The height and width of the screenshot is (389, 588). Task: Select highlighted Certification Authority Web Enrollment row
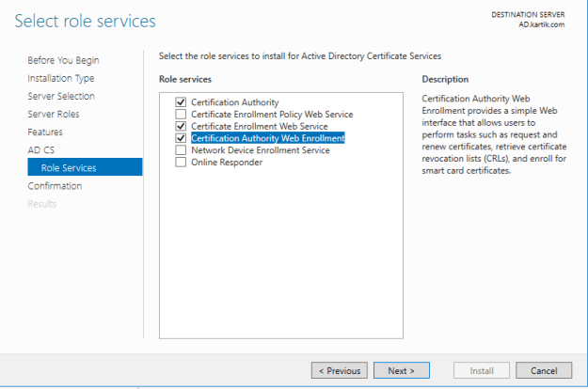(268, 138)
